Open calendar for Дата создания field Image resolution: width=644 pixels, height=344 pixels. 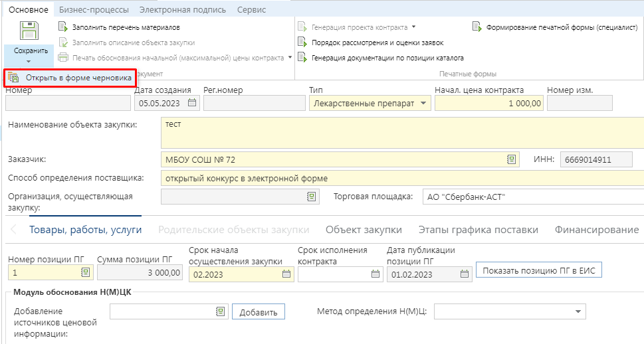pos(192,103)
